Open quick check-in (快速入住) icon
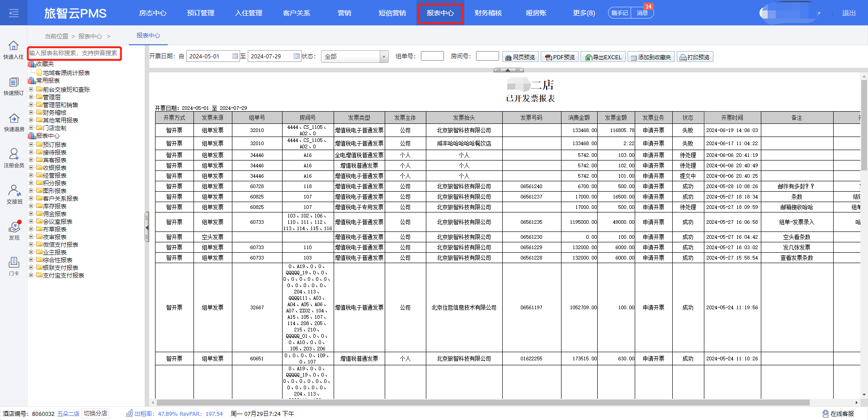The image size is (868, 420). [x=14, y=50]
